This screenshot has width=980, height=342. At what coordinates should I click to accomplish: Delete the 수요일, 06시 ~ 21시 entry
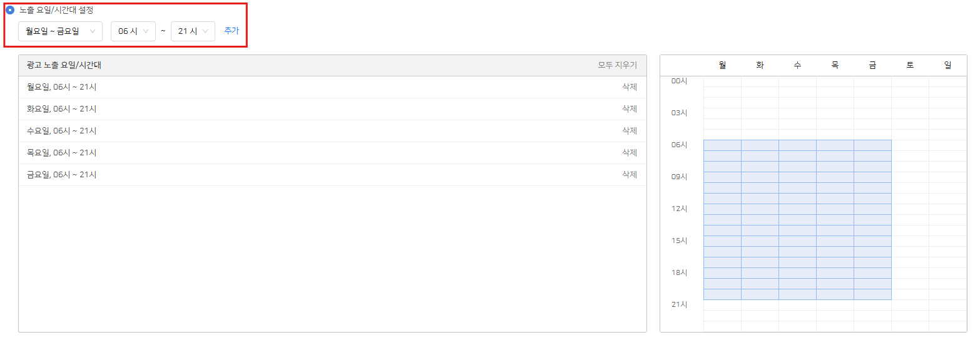(x=629, y=131)
